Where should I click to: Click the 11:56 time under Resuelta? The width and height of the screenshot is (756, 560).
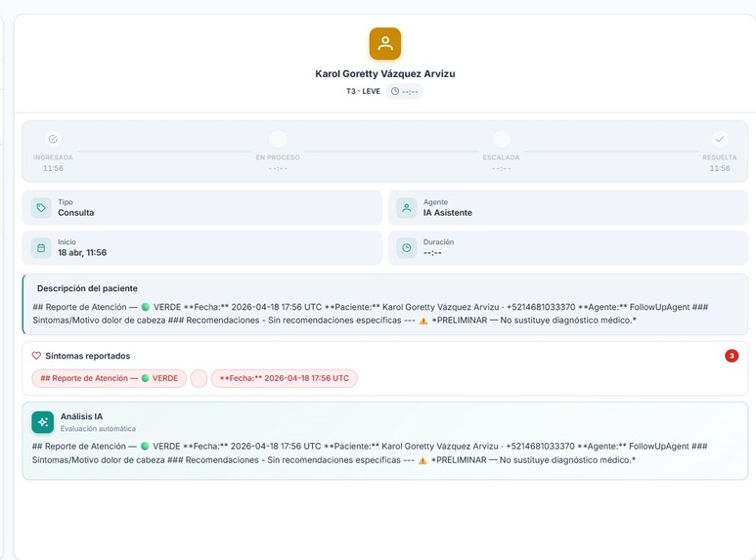pos(720,168)
